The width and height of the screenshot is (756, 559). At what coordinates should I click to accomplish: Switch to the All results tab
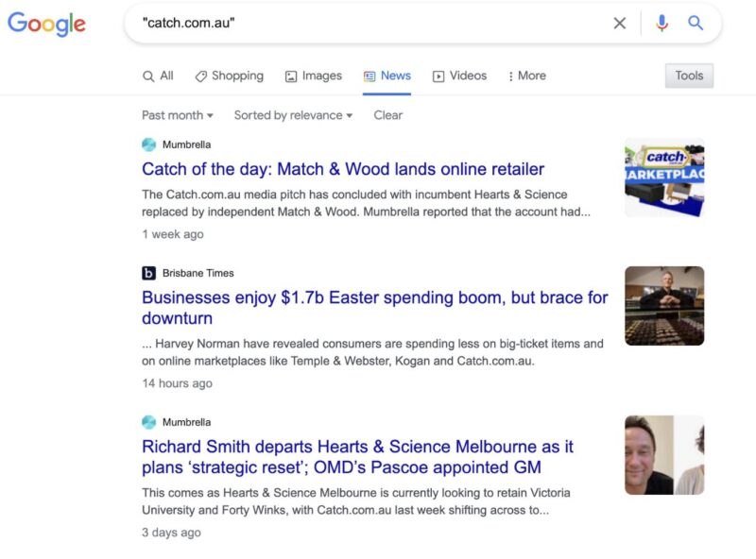point(158,76)
